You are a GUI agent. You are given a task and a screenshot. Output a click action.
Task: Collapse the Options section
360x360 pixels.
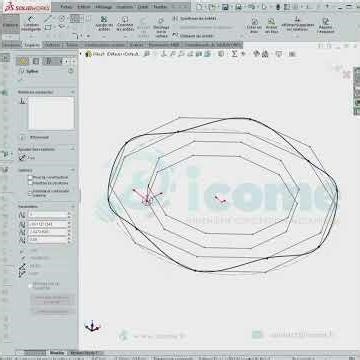pyautogui.click(x=72, y=170)
